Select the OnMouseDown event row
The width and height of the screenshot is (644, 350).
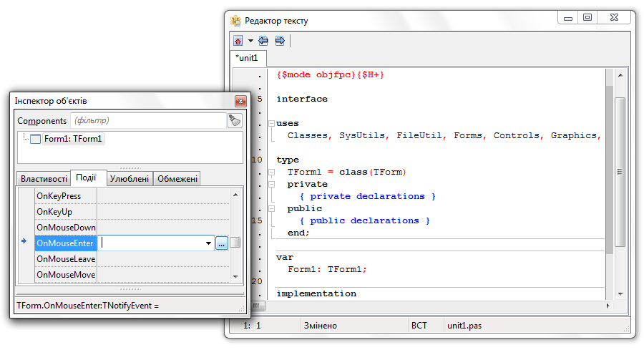132,227
